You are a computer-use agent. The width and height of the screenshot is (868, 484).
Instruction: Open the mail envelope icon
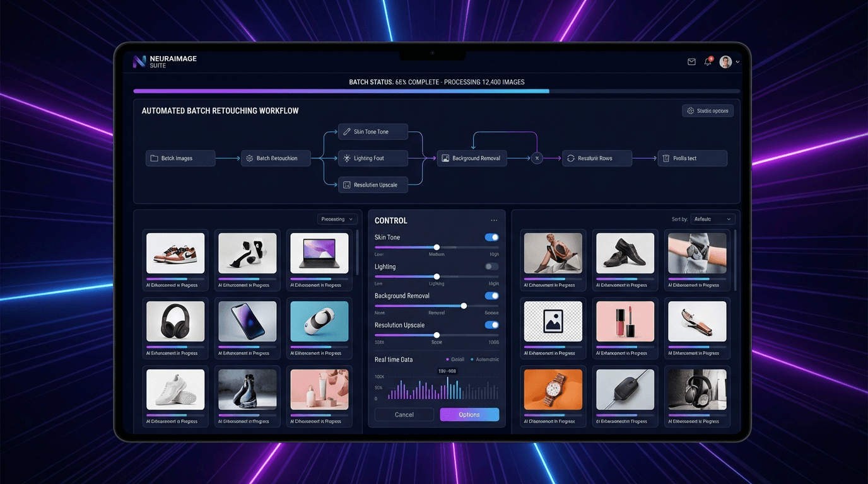click(691, 62)
